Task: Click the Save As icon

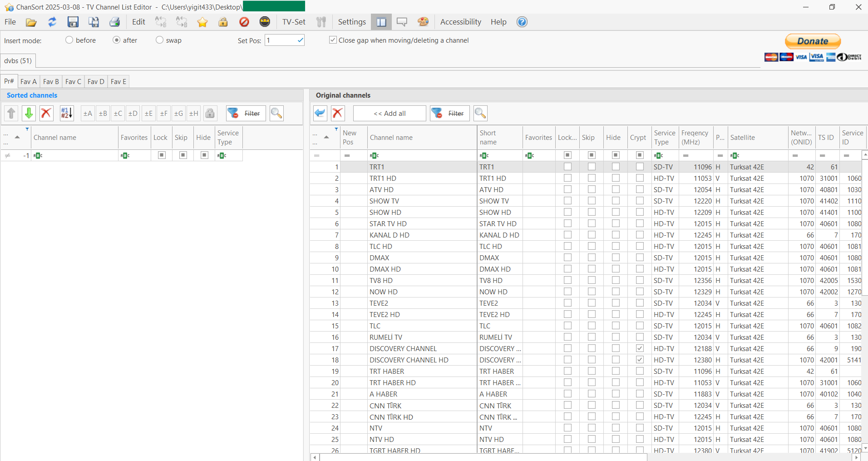Action: [94, 22]
